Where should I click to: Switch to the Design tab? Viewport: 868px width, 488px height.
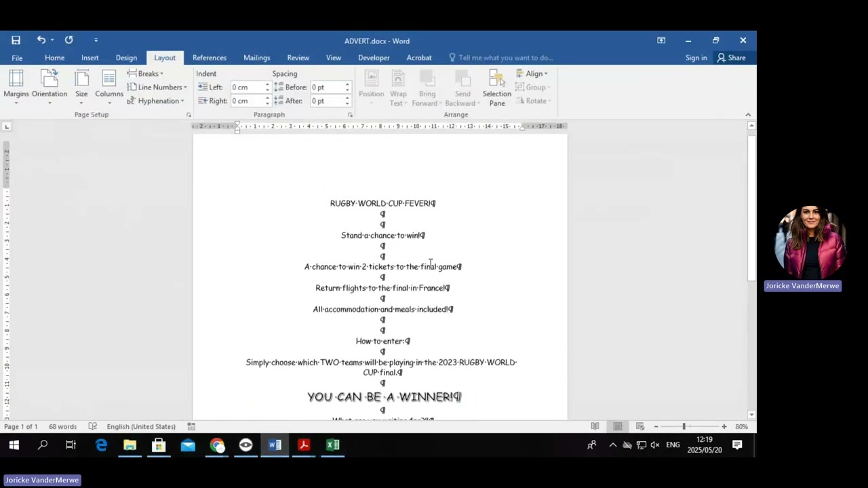[126, 58]
